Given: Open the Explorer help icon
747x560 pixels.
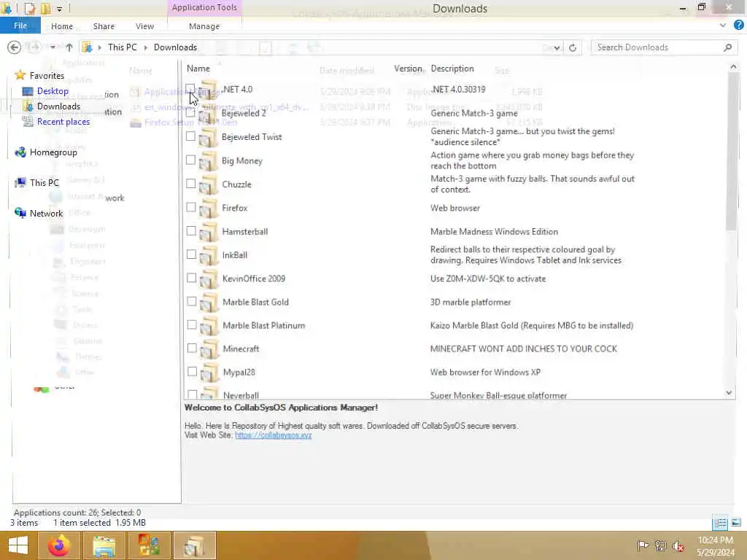Looking at the screenshot, I should coord(738,26).
